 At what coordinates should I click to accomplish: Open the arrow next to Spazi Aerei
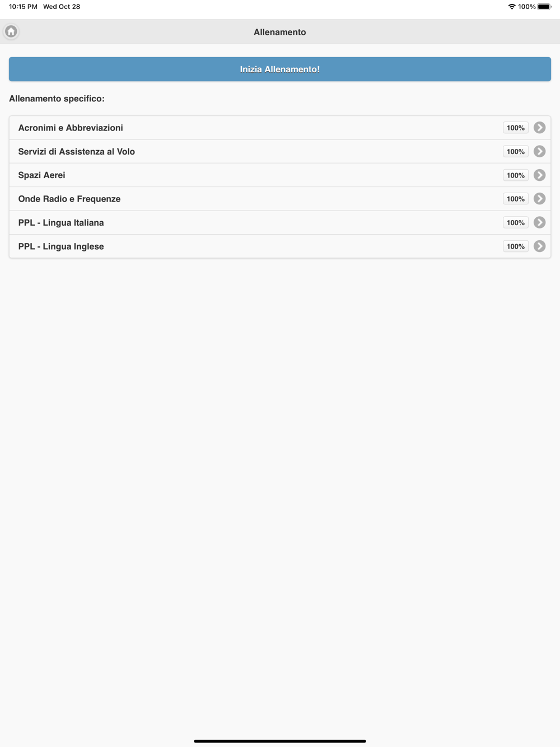coord(539,175)
